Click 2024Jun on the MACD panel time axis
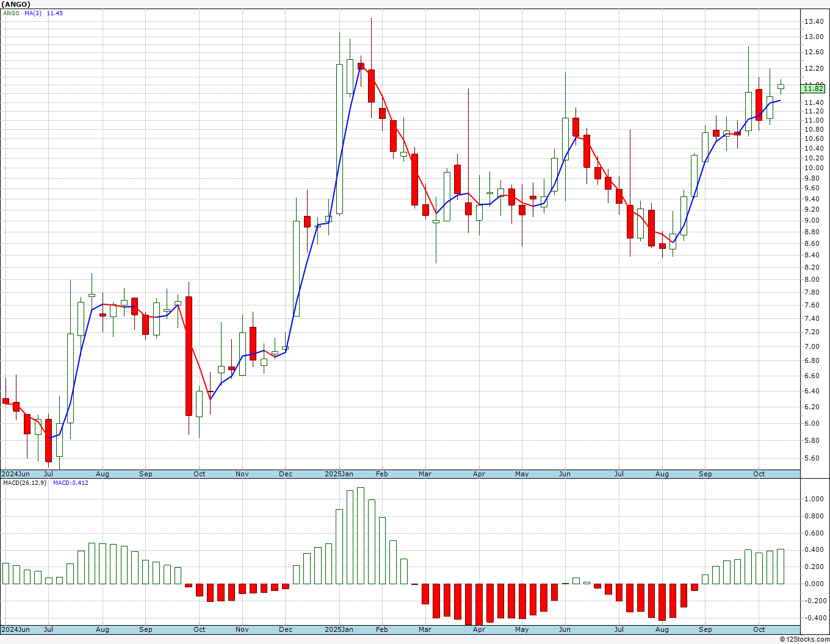 click(15, 629)
